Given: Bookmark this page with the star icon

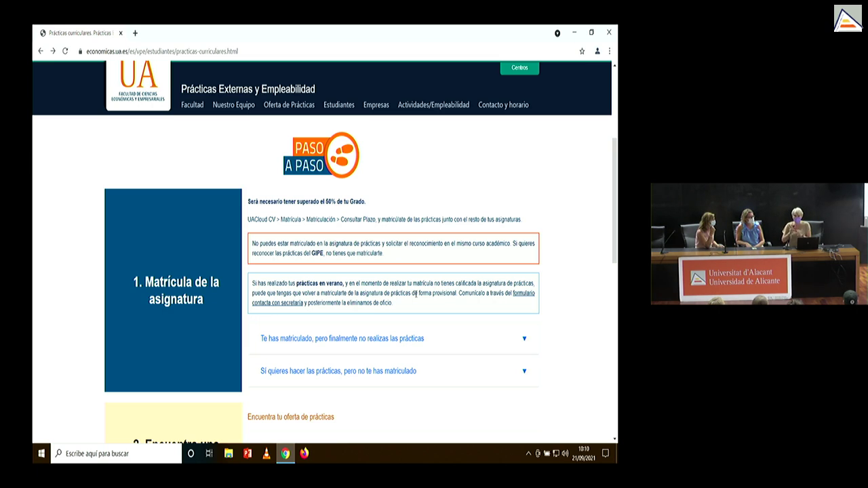Looking at the screenshot, I should pyautogui.click(x=582, y=51).
